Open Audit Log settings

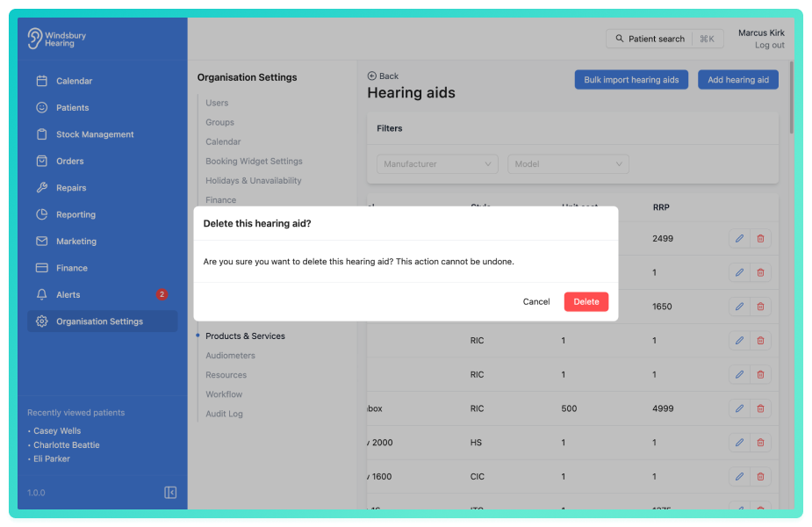224,414
